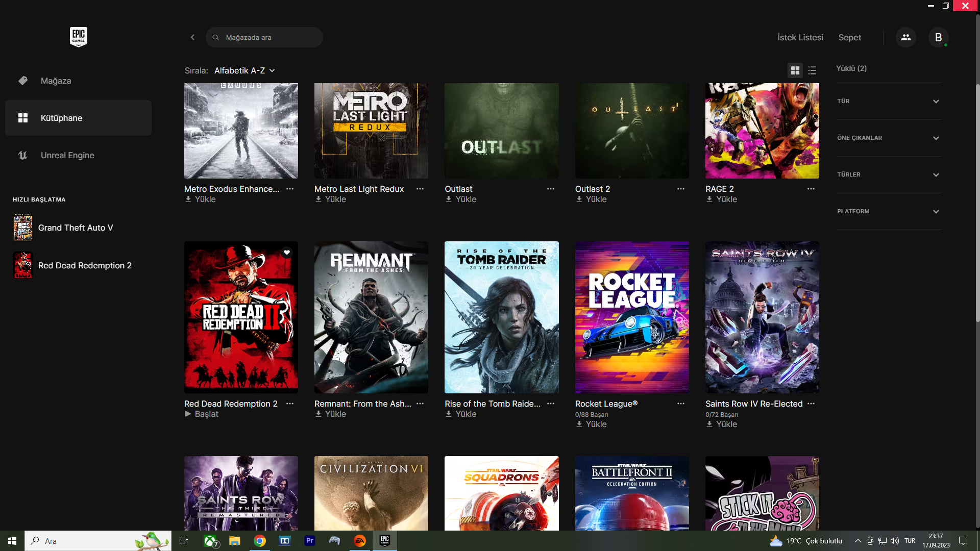Toggle favorite heart on Red Dead Redemption 2
Viewport: 980px width, 551px height.
click(x=287, y=253)
